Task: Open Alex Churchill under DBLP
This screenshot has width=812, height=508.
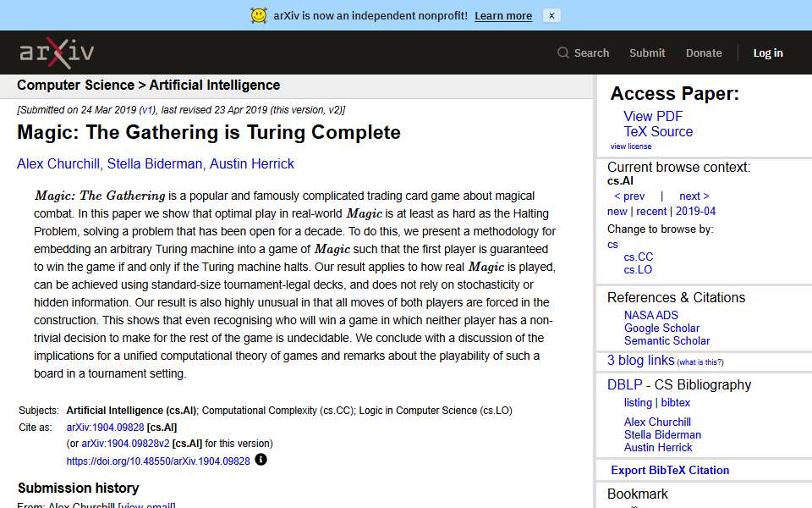Action: coord(657,422)
